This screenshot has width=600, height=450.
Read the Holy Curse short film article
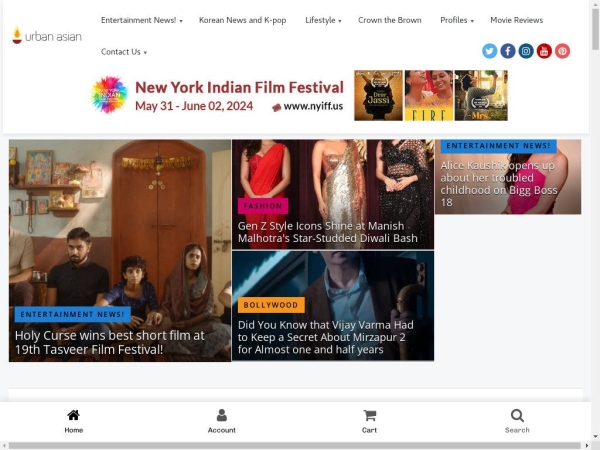pos(110,342)
